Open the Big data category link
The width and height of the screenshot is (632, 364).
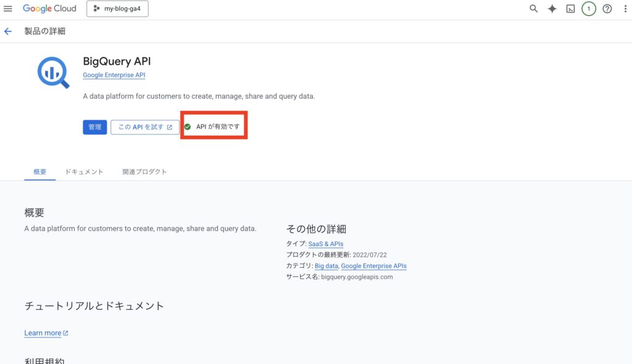click(326, 266)
